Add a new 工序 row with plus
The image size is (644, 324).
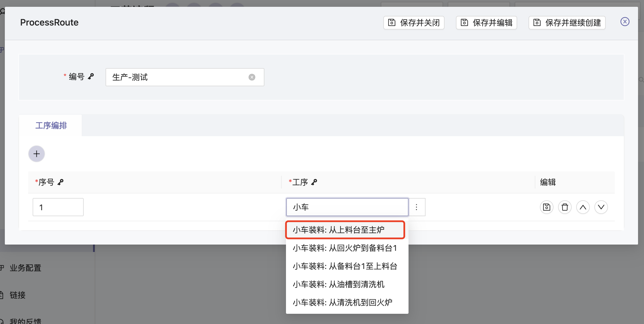pos(37,154)
